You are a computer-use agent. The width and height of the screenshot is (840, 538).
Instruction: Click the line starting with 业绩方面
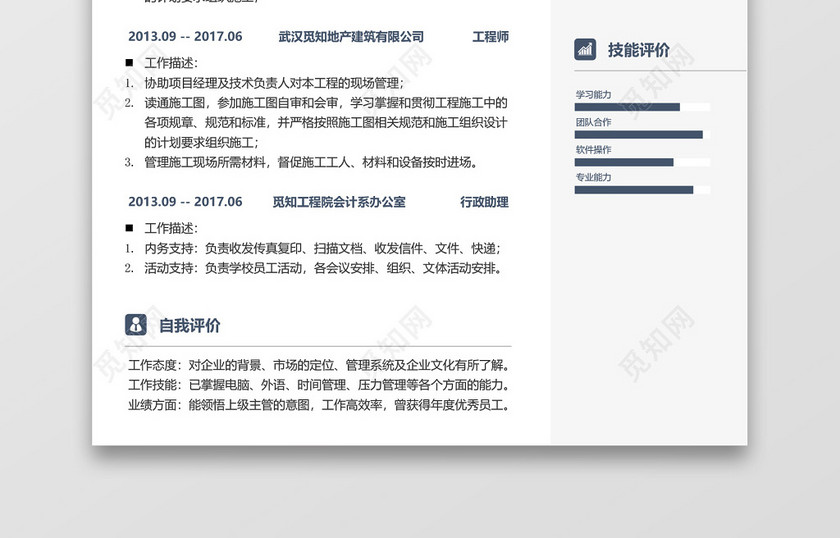(319, 405)
